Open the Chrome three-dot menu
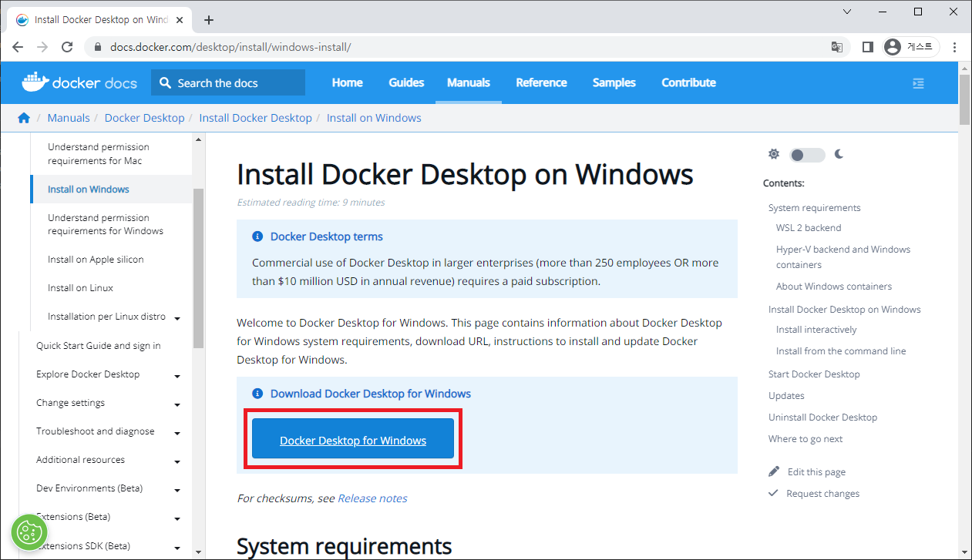Screen dimensions: 972x560 [x=955, y=47]
